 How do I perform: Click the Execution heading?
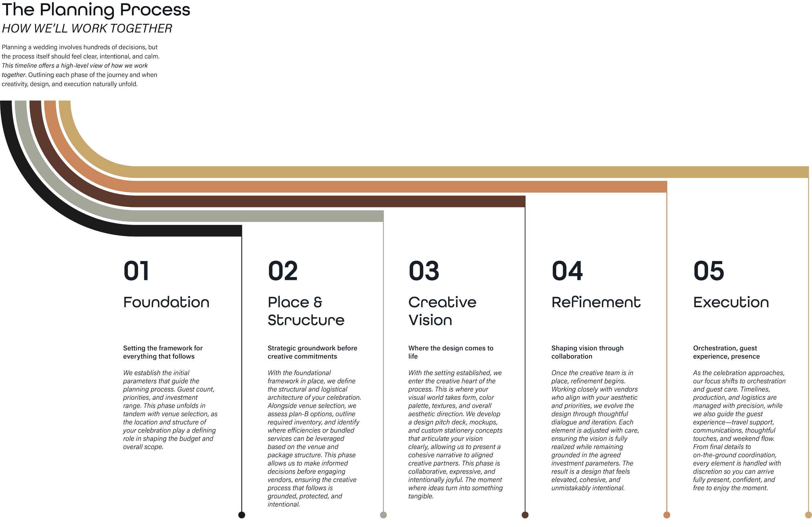tap(731, 303)
